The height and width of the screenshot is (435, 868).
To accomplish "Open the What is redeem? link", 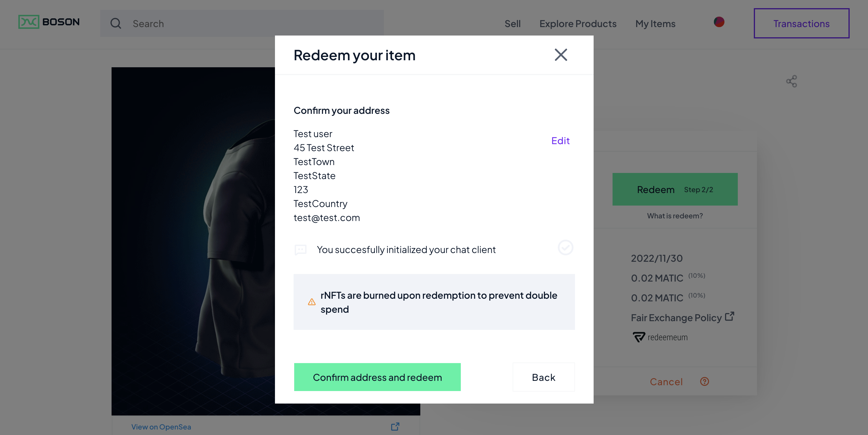I will pyautogui.click(x=675, y=216).
